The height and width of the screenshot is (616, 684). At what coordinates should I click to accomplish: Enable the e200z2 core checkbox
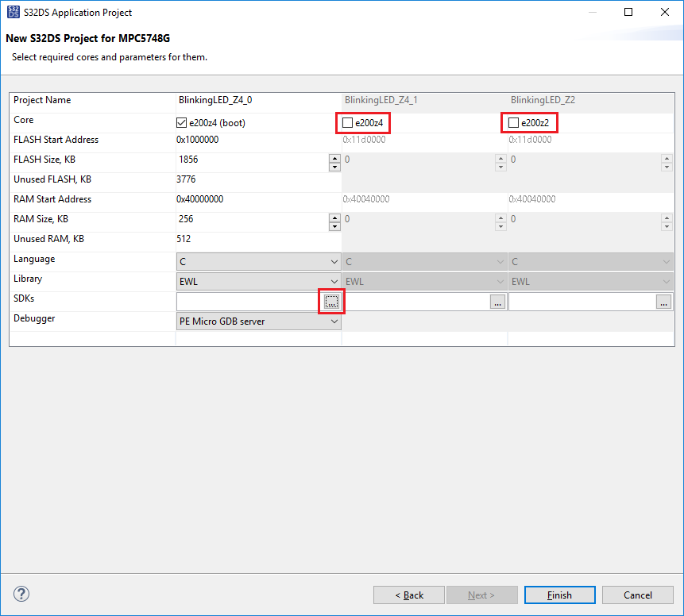(x=513, y=123)
